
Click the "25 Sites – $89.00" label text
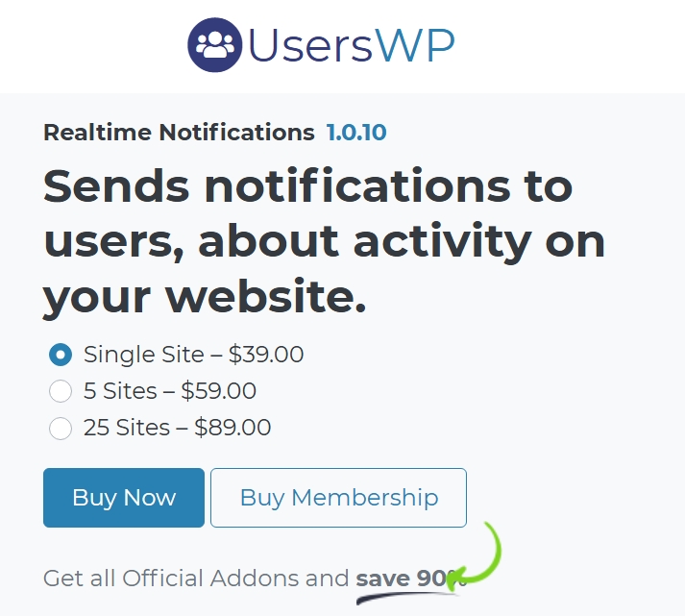178,428
